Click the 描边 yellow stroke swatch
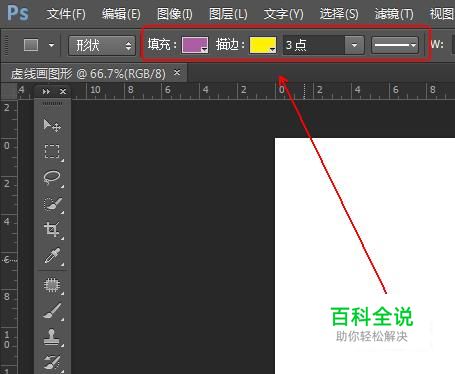The width and height of the screenshot is (455, 374). 263,45
